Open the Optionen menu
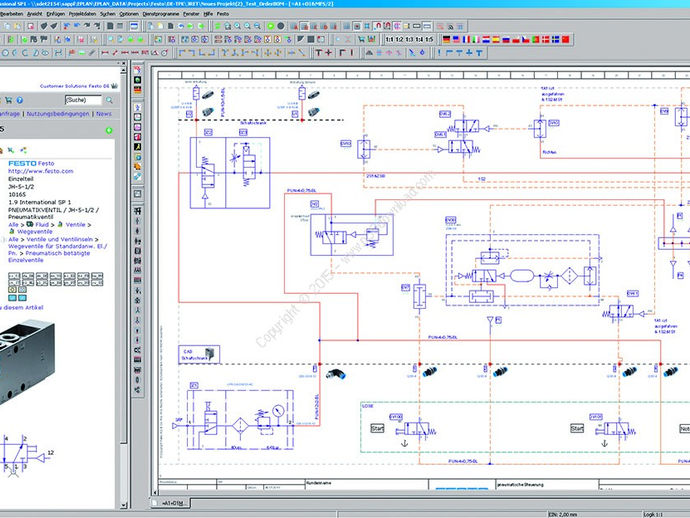 click(129, 14)
